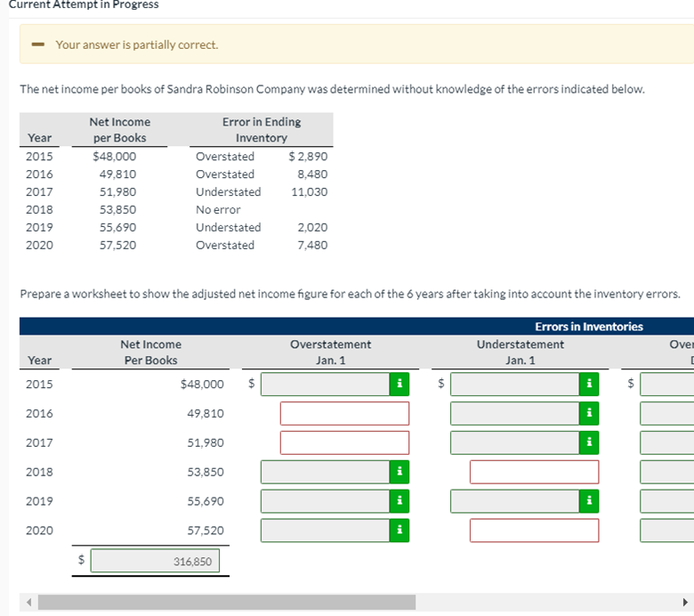Viewport: 694px width, 616px height.
Task: Click info icon for 2015 Understatement Jan. 1
Action: [589, 384]
